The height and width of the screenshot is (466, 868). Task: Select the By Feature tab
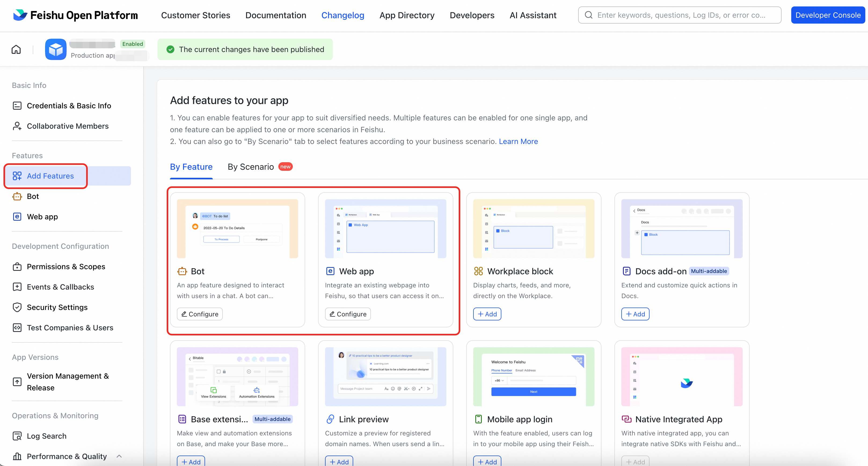(x=191, y=167)
